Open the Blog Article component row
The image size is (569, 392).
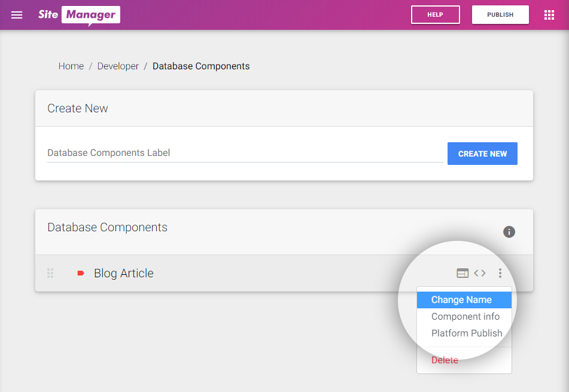tap(284, 273)
